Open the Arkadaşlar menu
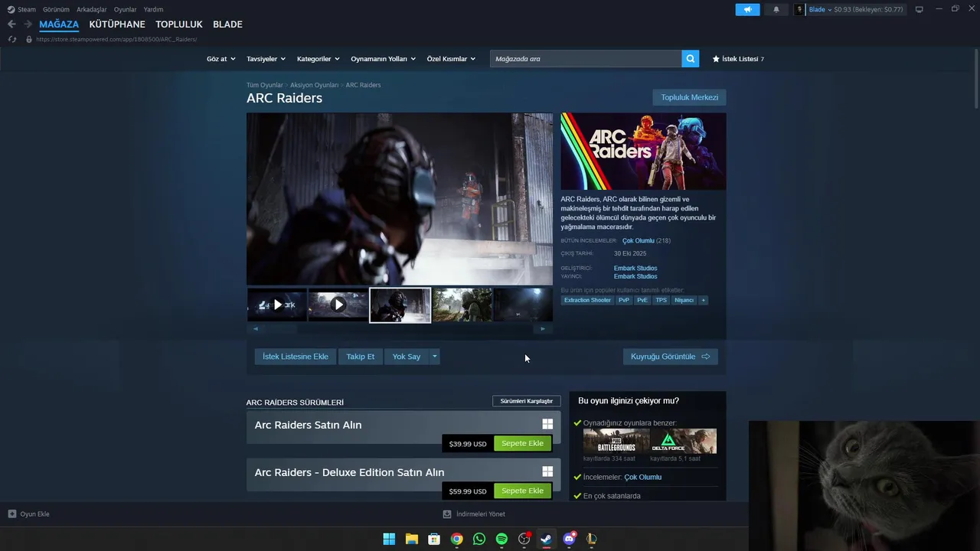The height and width of the screenshot is (551, 980). point(92,9)
